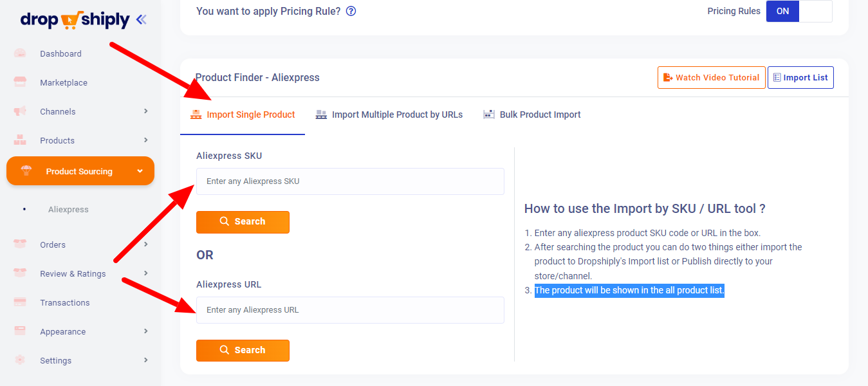
Task: Click the 'Aliexpress SKU' field label
Action: [x=229, y=156]
